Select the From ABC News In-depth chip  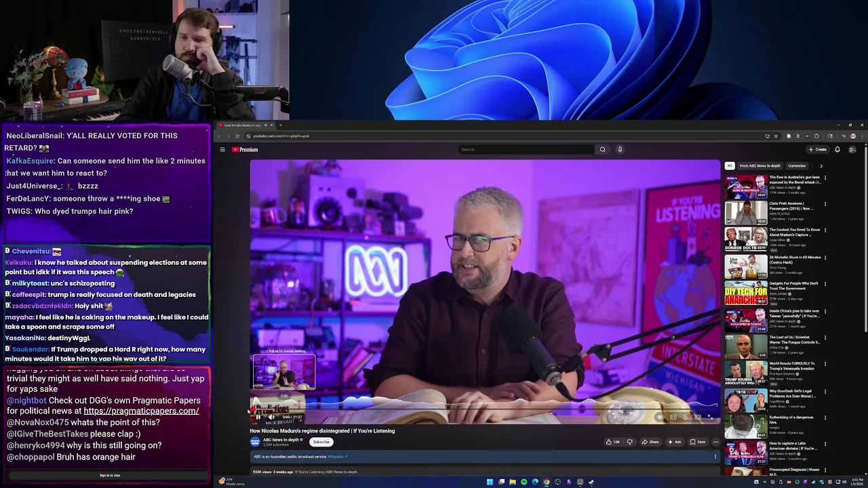pyautogui.click(x=760, y=165)
